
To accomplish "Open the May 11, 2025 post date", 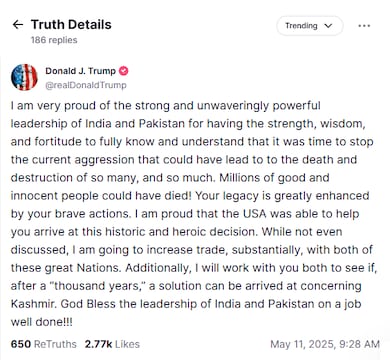I will (303, 344).
